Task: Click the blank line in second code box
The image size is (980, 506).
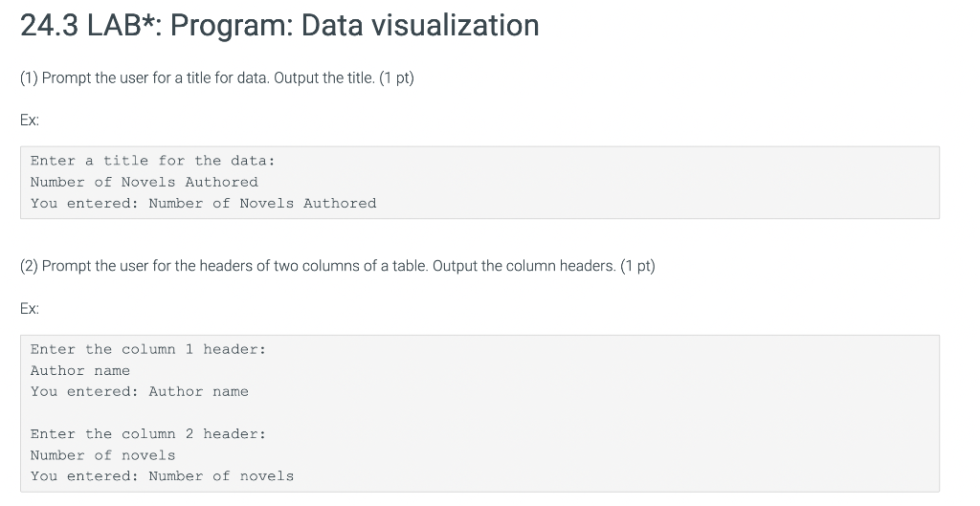Action: [x=479, y=413]
